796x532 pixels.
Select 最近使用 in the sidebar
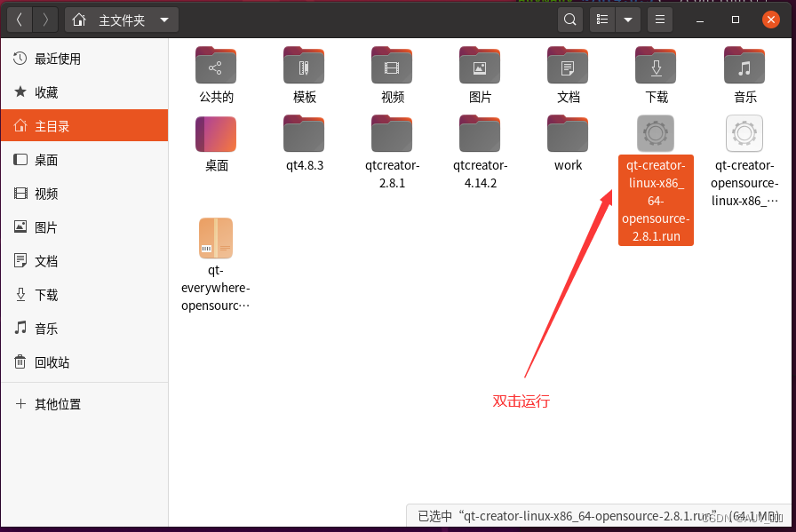click(x=84, y=59)
